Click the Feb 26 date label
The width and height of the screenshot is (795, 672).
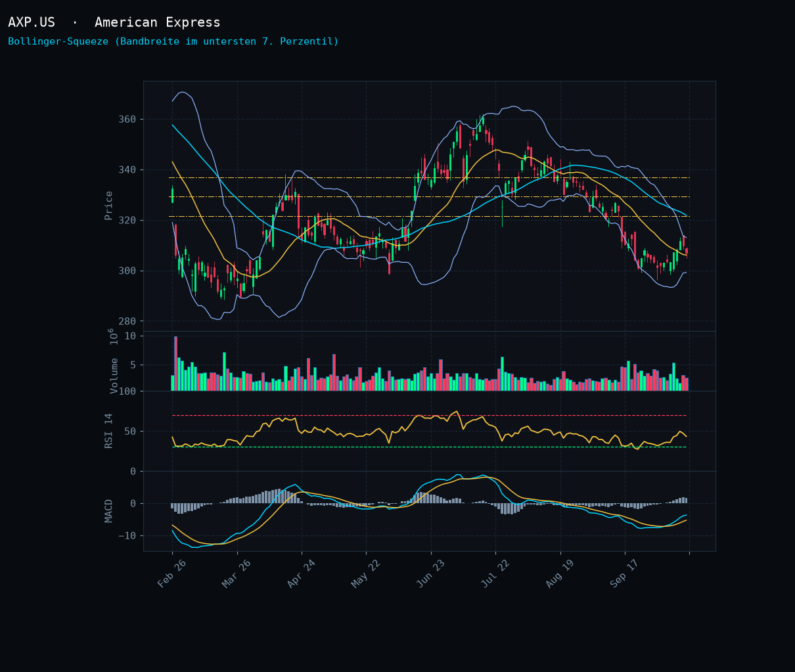tap(172, 573)
